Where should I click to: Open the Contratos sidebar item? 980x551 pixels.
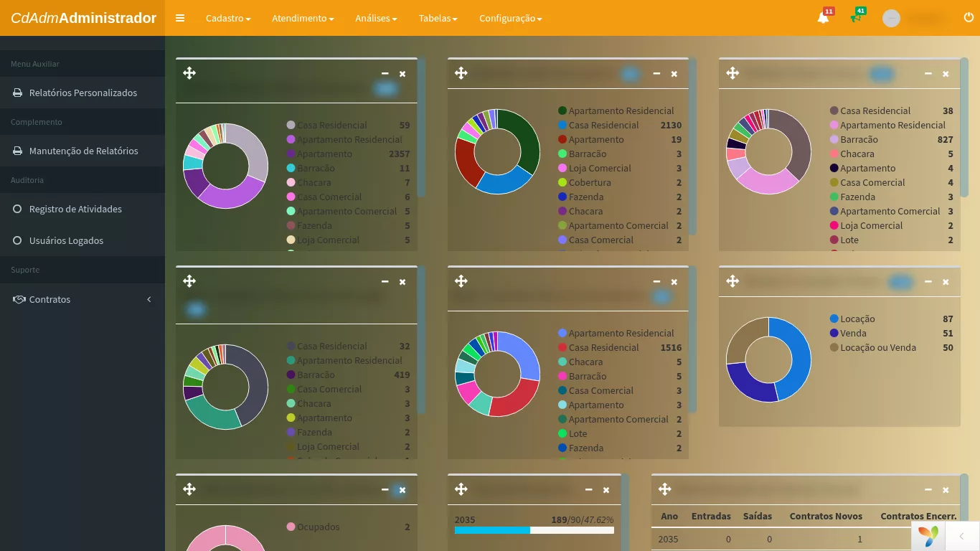[83, 299]
